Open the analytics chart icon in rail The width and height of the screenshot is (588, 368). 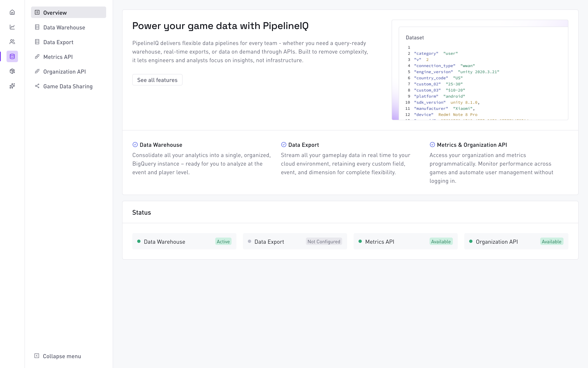(12, 27)
